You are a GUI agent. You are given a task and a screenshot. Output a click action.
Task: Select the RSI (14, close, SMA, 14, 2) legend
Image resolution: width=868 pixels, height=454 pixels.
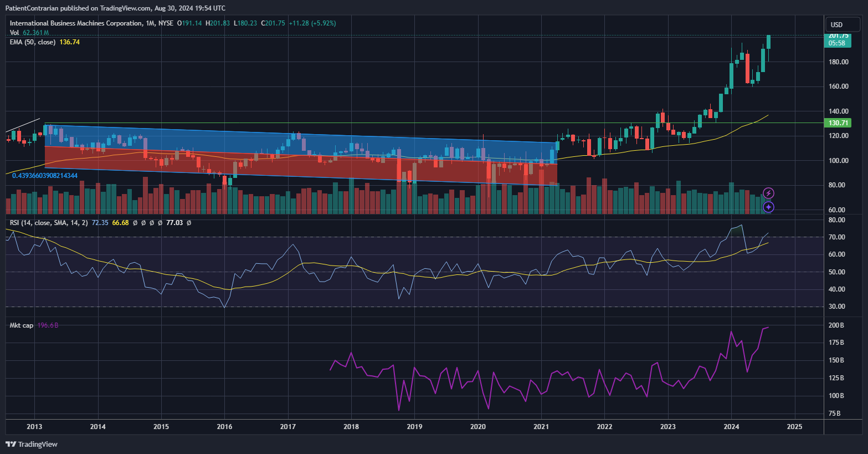tap(49, 223)
